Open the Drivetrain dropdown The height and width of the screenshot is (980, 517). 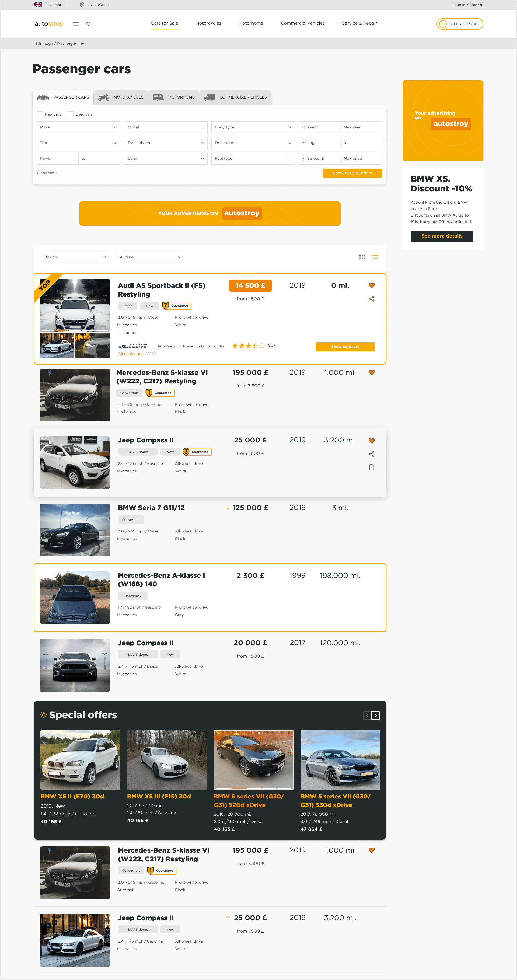253,143
